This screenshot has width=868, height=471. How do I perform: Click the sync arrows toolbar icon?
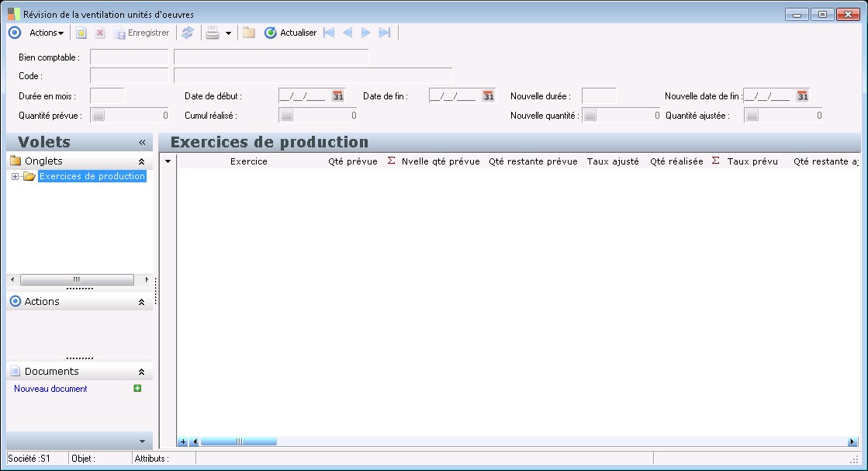coord(188,33)
